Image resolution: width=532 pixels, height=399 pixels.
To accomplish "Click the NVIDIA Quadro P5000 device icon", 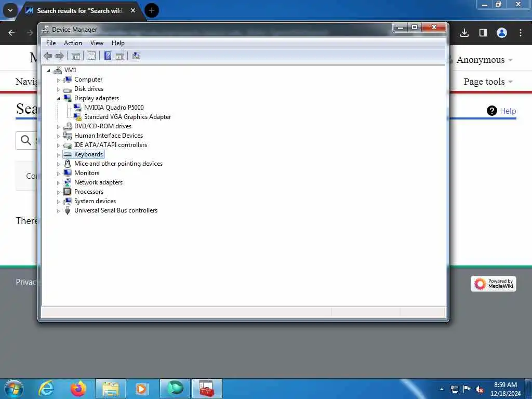I will coord(78,107).
